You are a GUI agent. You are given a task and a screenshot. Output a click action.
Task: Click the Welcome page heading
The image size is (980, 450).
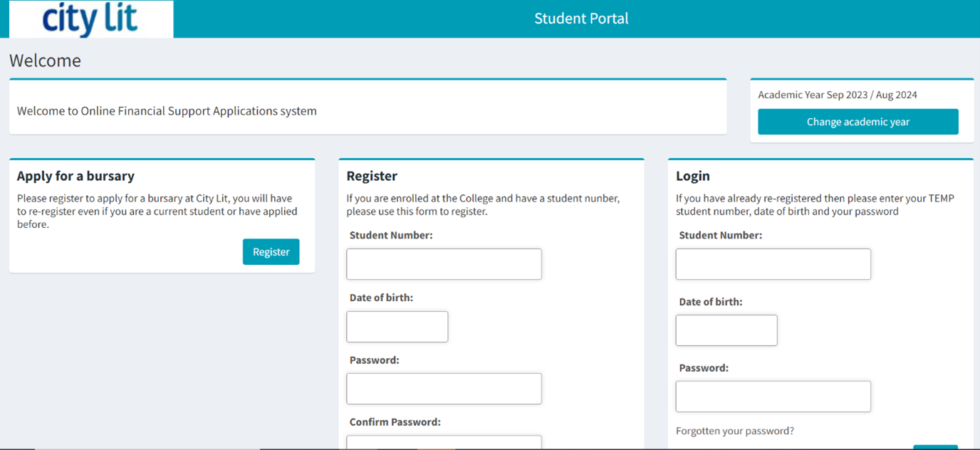45,61
